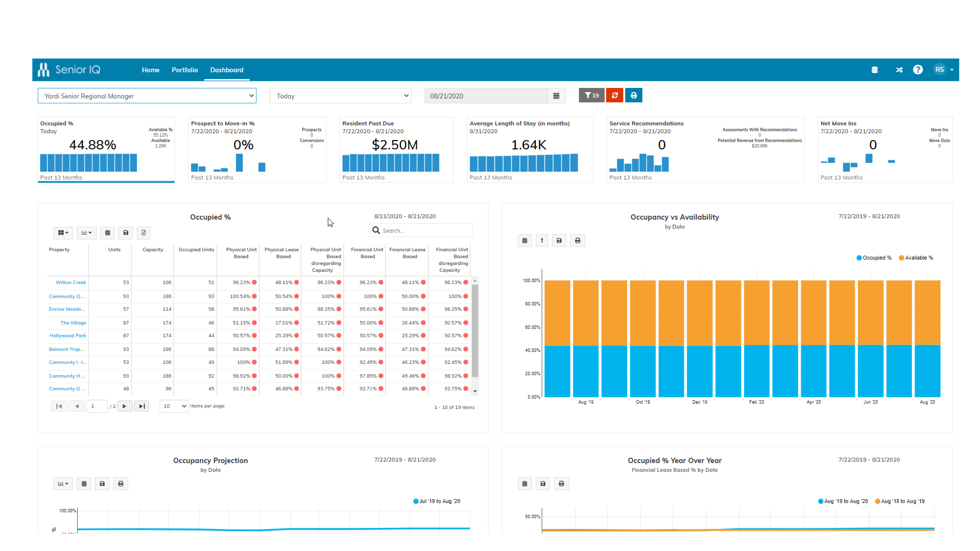Click save icon in Occupied % toolbar

coord(125,233)
